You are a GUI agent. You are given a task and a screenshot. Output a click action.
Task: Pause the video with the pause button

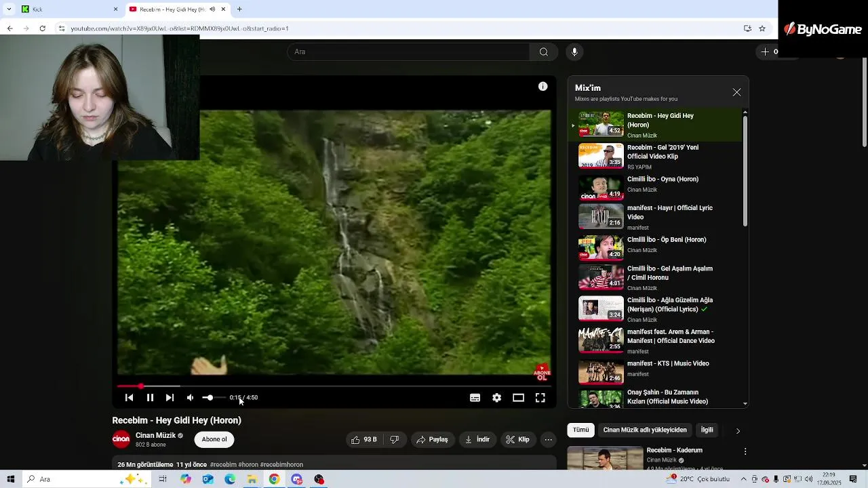150,398
